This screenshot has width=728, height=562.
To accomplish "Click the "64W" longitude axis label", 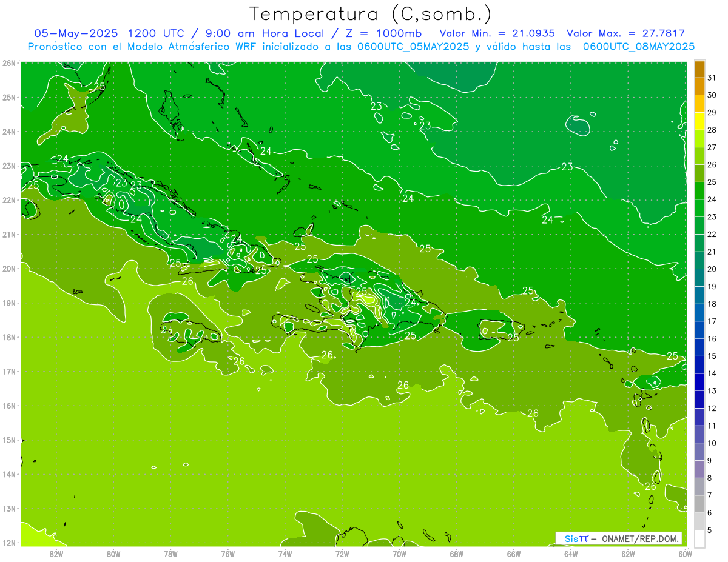I will [570, 554].
